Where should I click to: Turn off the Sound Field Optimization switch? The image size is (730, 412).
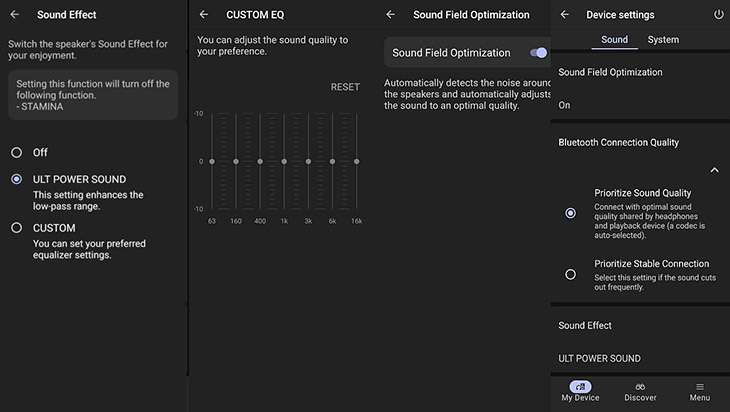click(538, 53)
